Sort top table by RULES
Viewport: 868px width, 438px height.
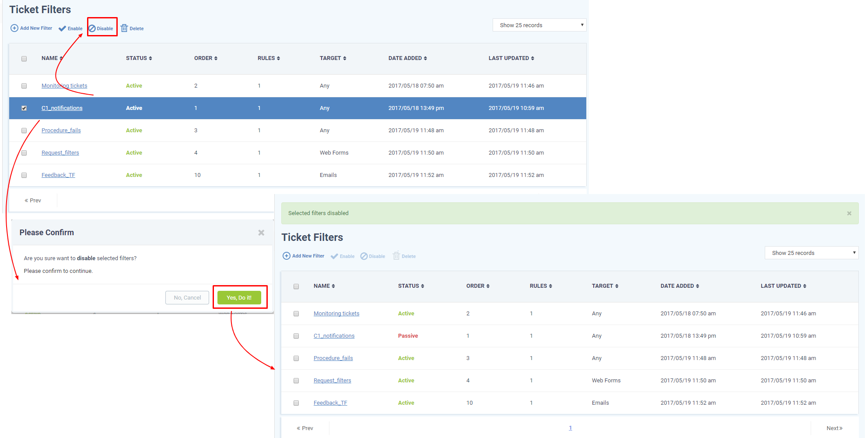(269, 58)
